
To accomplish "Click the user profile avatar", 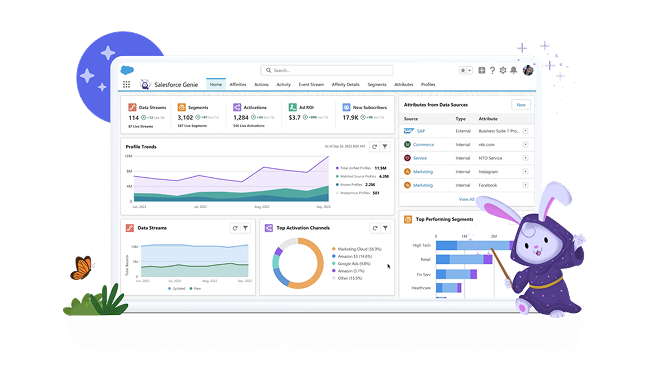I will (x=528, y=70).
